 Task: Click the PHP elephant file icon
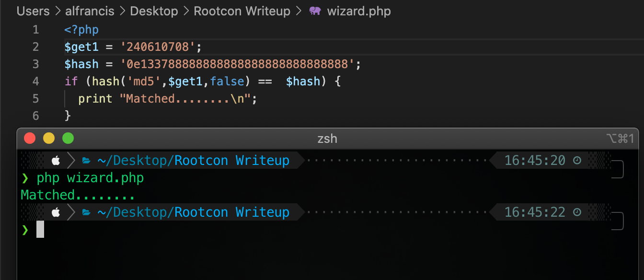tap(315, 11)
